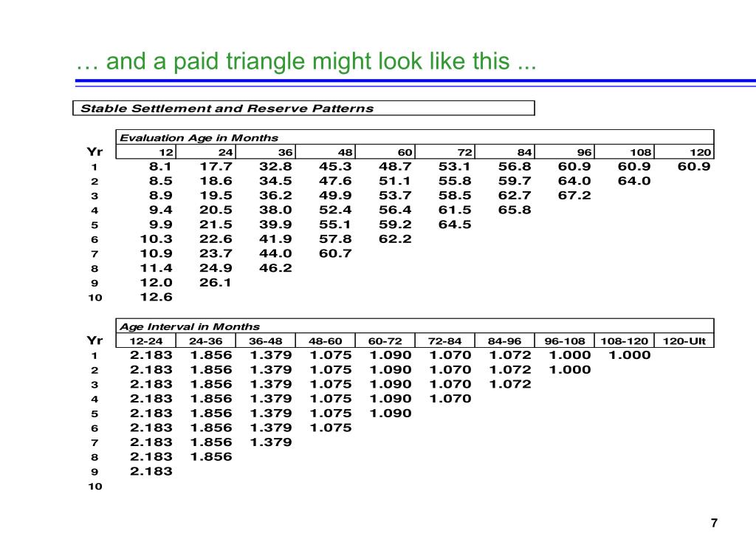Select the 1.072 factor in year 3 row
Viewport: 756px width, 545px height.
coord(510,385)
